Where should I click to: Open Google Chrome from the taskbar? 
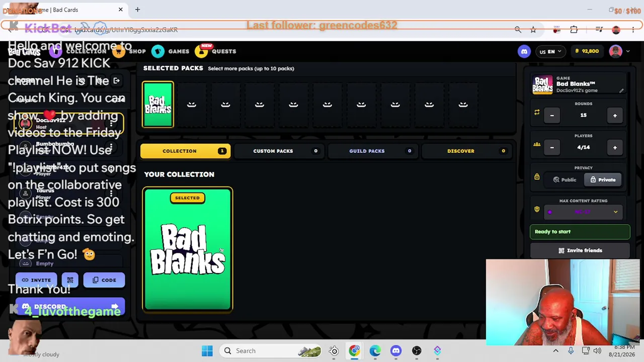(355, 351)
